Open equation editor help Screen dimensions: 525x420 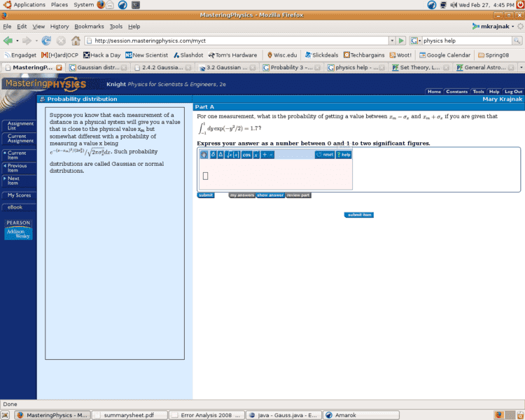click(344, 155)
